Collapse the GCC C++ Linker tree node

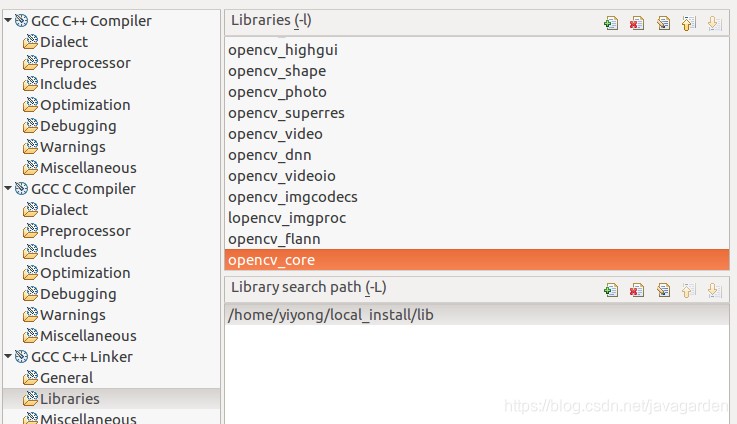tap(8, 356)
